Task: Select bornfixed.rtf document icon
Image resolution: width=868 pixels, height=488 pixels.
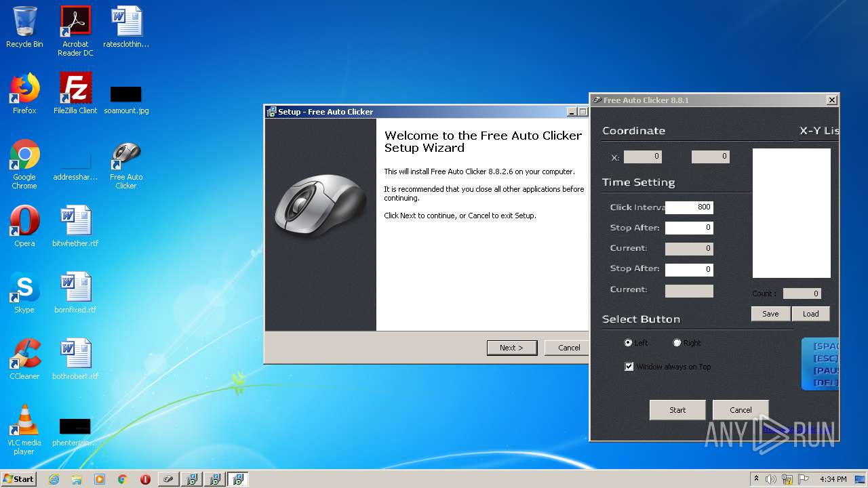Action: [75, 293]
